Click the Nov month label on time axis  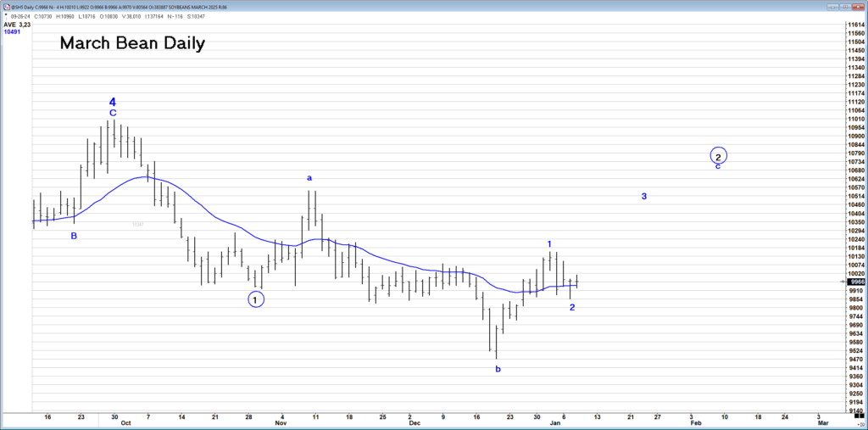click(281, 422)
